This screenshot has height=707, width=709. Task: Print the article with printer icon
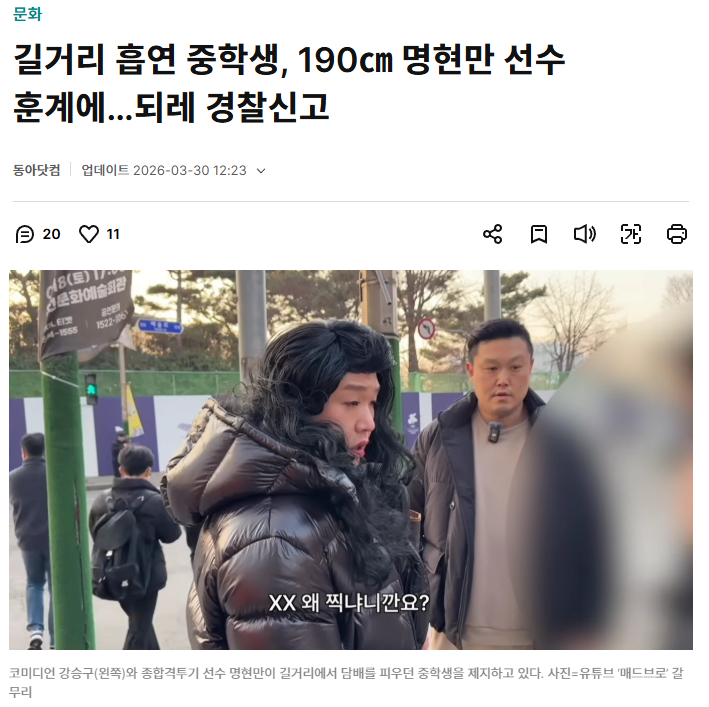tap(677, 234)
